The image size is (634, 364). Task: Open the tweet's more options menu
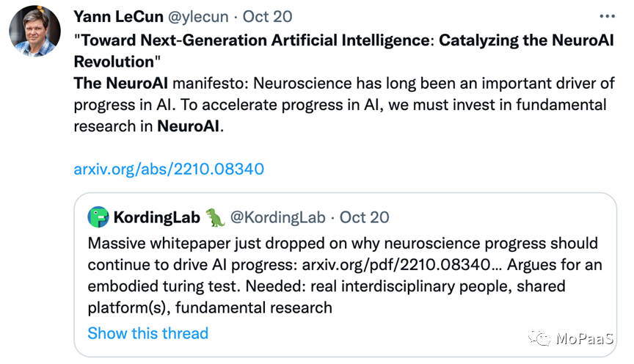pos(607,16)
